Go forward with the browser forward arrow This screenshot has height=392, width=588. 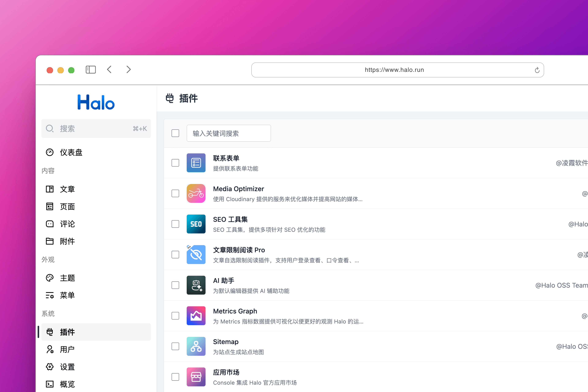click(x=128, y=70)
